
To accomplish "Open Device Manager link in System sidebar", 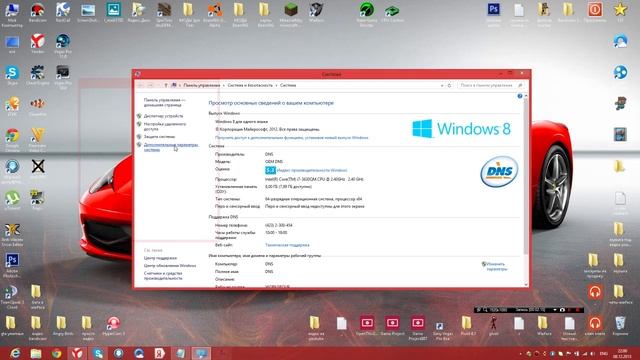I will pos(163,116).
